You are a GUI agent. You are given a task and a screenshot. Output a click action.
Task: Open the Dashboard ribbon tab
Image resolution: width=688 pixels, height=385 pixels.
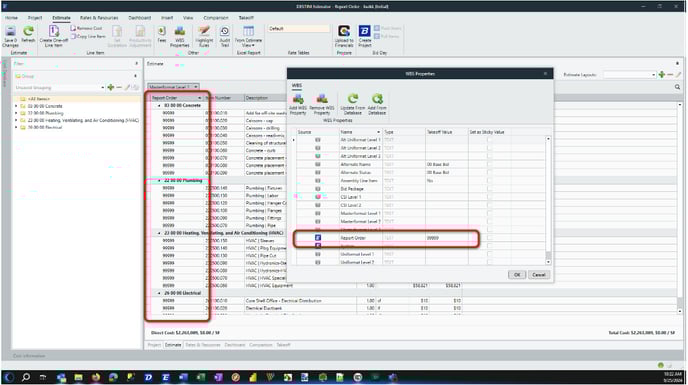tap(140, 18)
